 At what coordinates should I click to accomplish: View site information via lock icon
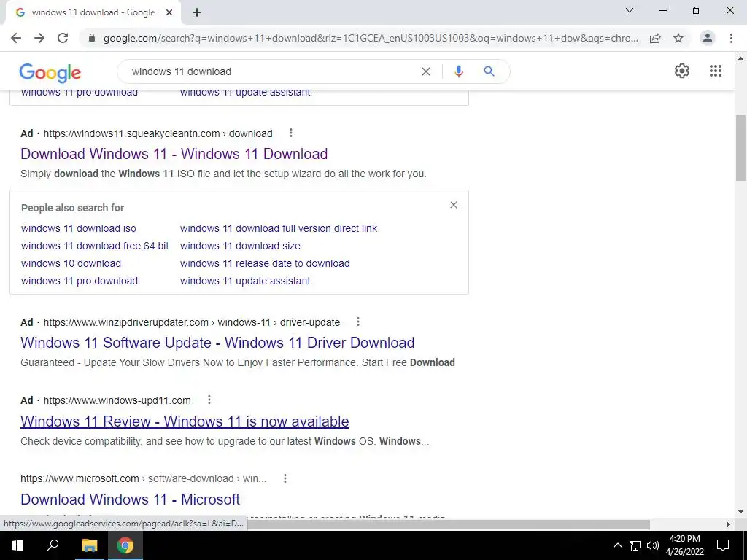(x=92, y=38)
